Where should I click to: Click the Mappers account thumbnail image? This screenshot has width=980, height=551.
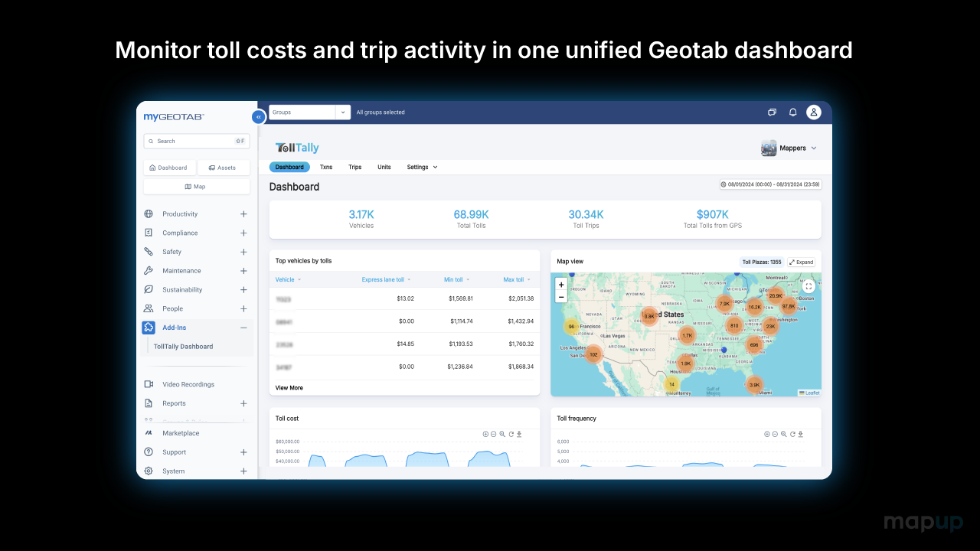[x=769, y=148]
